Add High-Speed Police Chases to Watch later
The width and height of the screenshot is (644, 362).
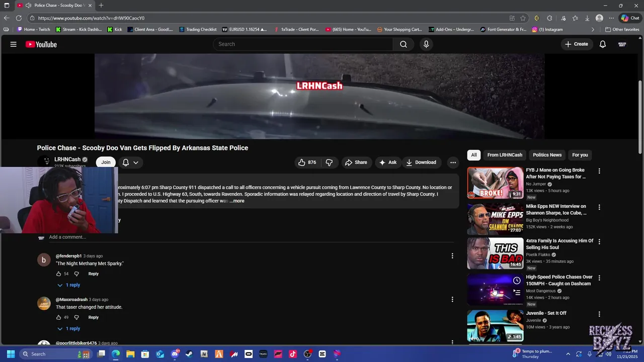tap(517, 281)
